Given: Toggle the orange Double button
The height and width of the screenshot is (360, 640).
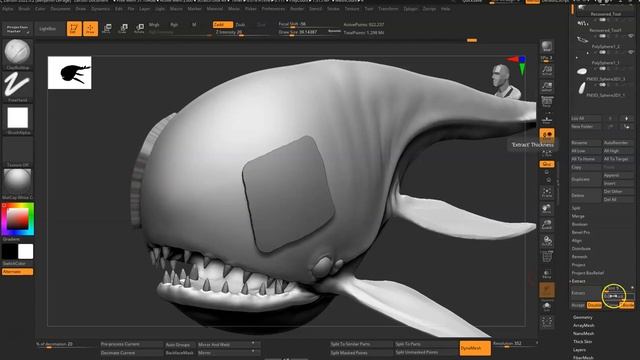Looking at the screenshot, I should tap(594, 305).
